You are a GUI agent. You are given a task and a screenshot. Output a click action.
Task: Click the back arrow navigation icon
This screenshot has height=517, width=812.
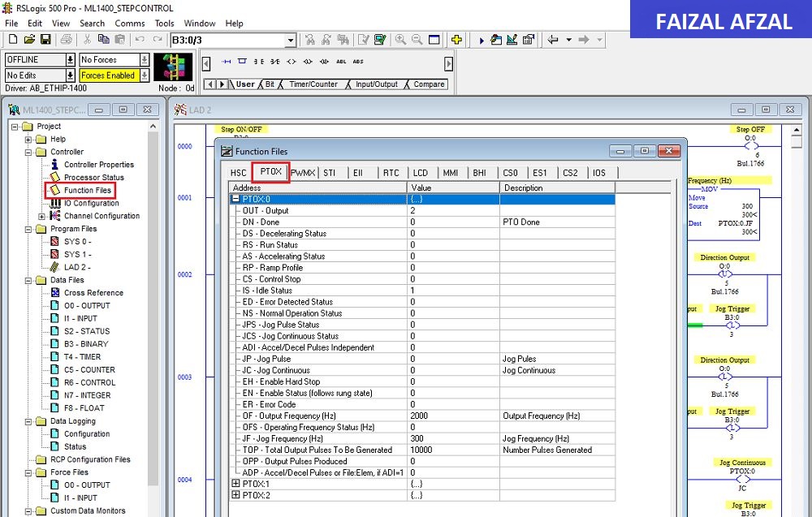(553, 39)
